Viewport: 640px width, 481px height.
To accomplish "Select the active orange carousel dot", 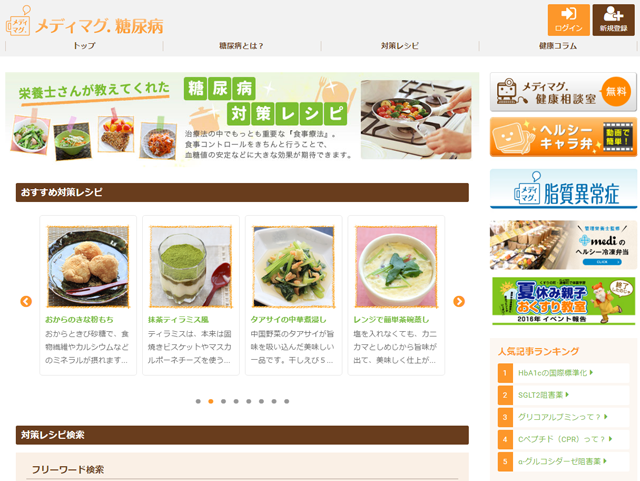I will [x=211, y=401].
